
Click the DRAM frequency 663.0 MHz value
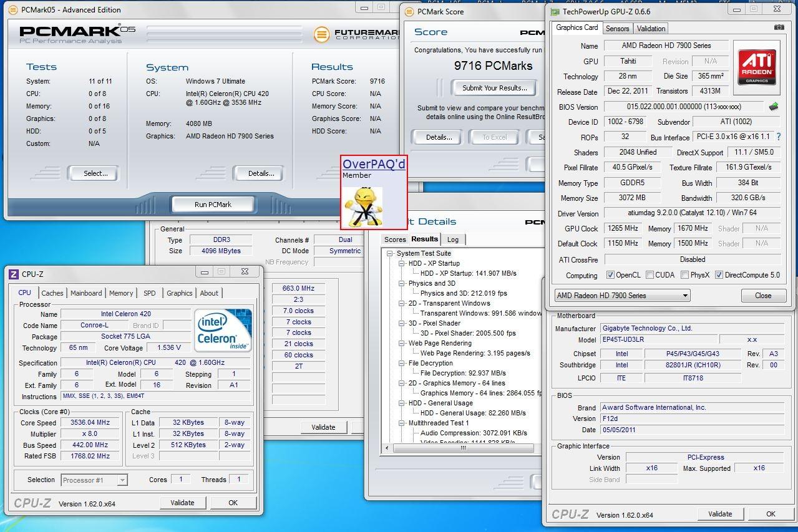298,289
